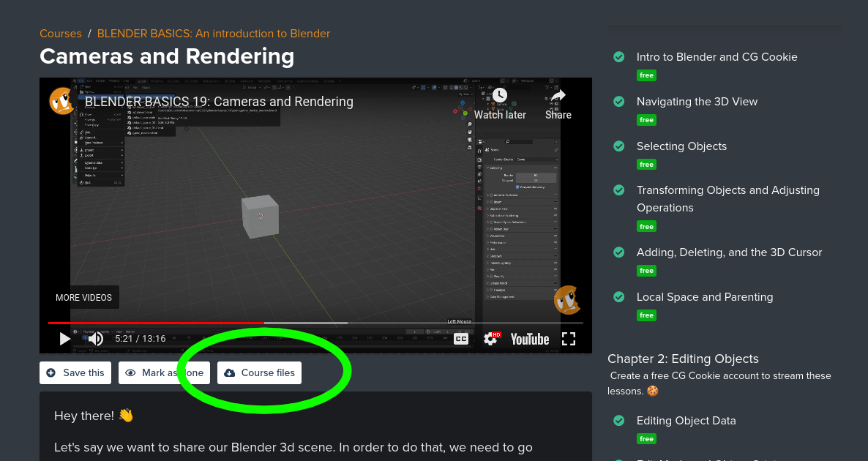Click the free badge under Selecting Objects
The height and width of the screenshot is (461, 868).
pyautogui.click(x=646, y=165)
